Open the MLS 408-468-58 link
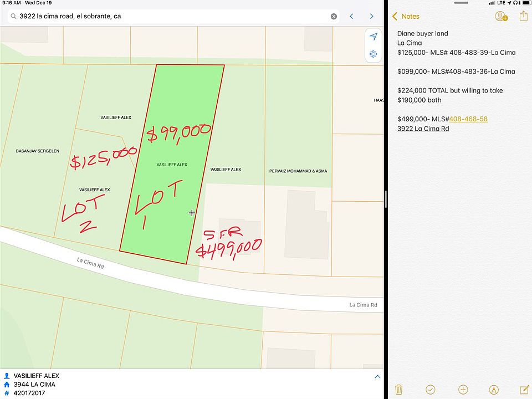532x399 pixels. coord(468,119)
